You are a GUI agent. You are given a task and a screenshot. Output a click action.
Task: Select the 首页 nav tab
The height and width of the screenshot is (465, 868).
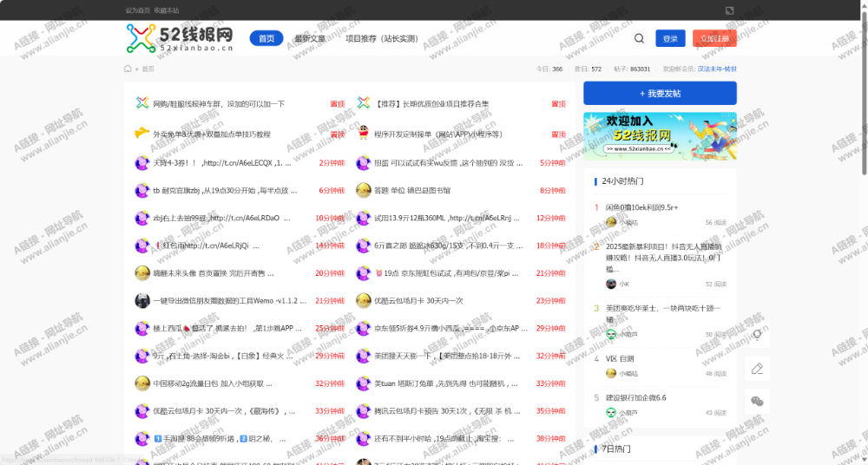(266, 38)
